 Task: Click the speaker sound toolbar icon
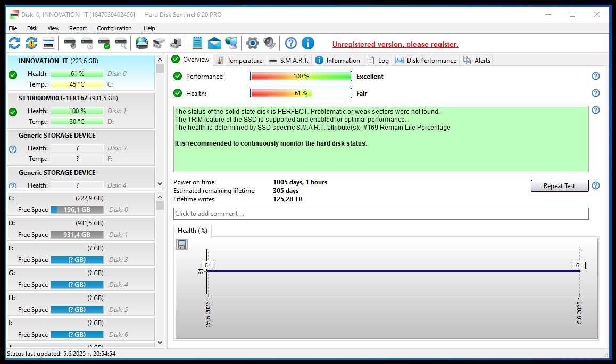coord(270,43)
